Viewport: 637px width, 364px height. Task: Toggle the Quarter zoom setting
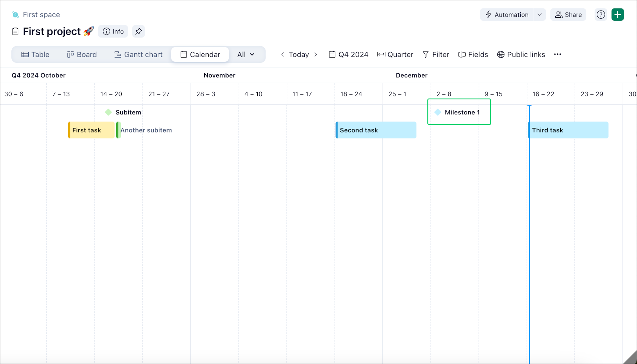pyautogui.click(x=395, y=54)
